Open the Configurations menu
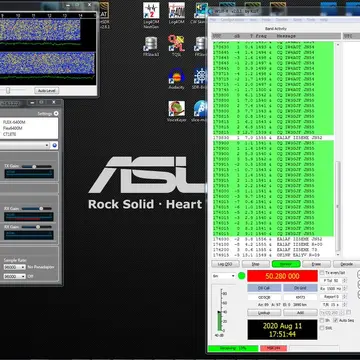Viewport: 360px width, 360px height. click(233, 20)
